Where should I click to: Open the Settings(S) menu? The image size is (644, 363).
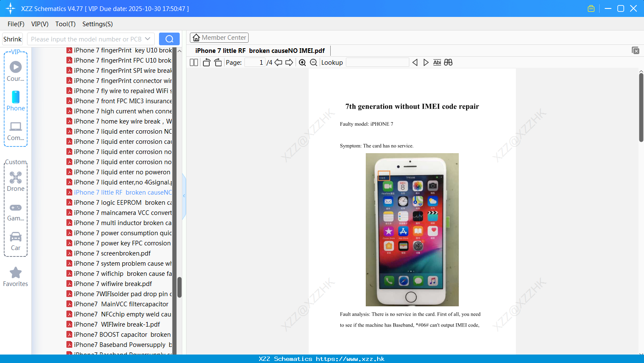[98, 24]
